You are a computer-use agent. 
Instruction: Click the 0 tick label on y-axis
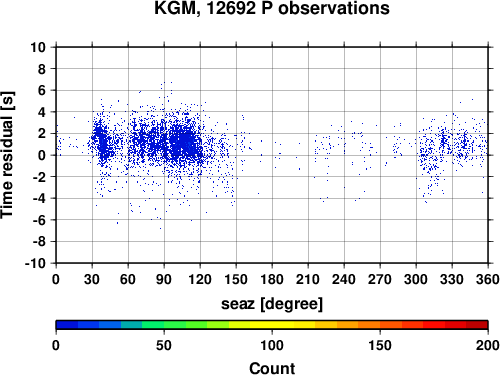(42, 155)
